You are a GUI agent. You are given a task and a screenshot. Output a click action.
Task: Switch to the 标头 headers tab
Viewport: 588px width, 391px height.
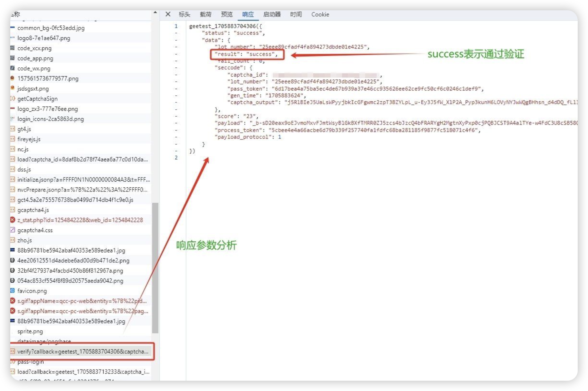coord(184,14)
